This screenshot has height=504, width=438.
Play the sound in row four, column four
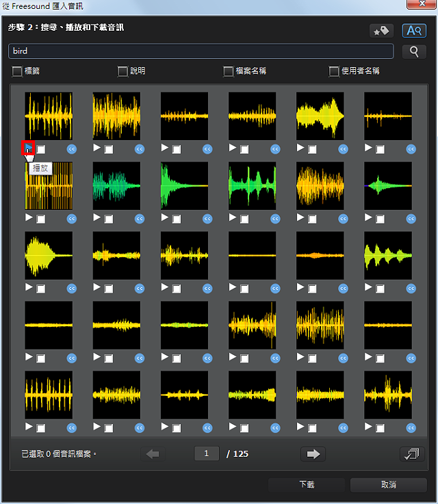(233, 357)
